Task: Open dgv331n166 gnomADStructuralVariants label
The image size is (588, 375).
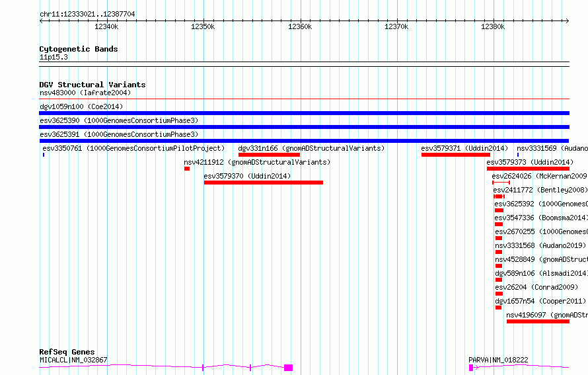Action: [311, 148]
